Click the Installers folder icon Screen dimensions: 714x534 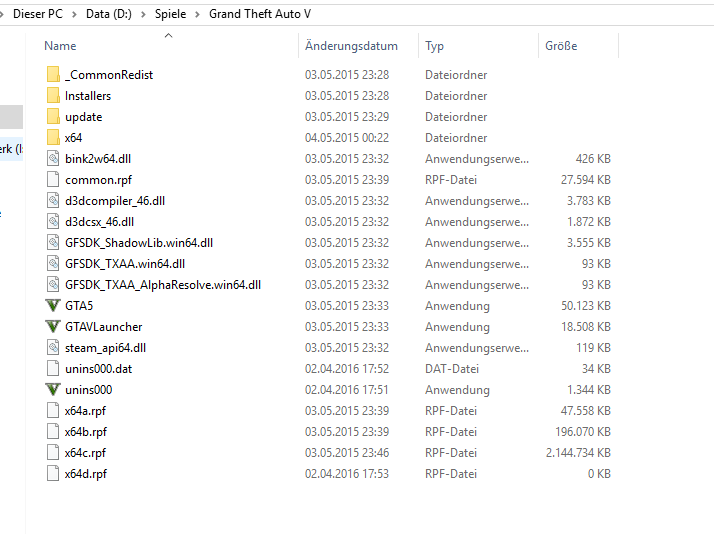(x=53, y=95)
